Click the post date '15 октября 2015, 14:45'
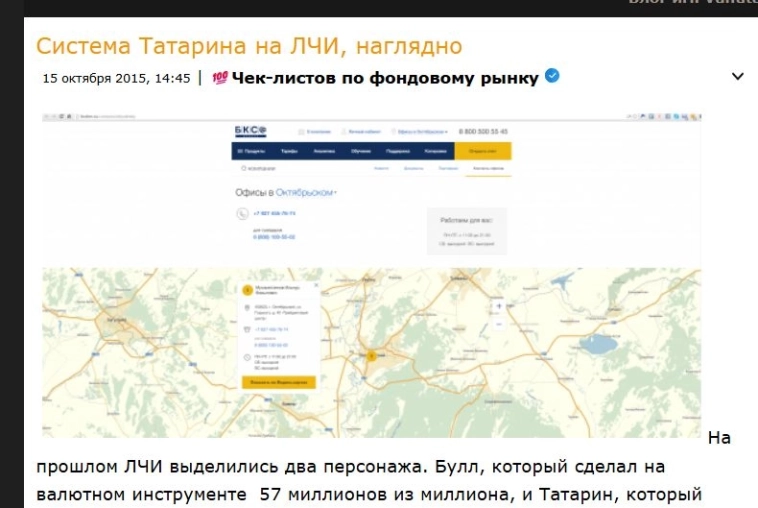 [x=116, y=78]
